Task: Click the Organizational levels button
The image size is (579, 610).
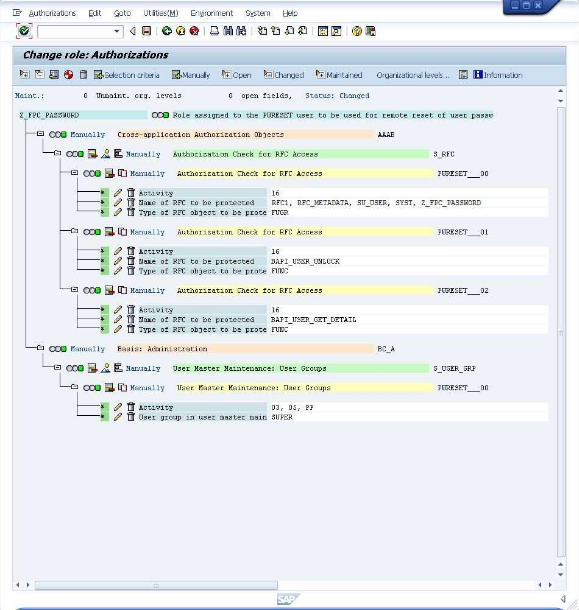Action: pos(412,75)
